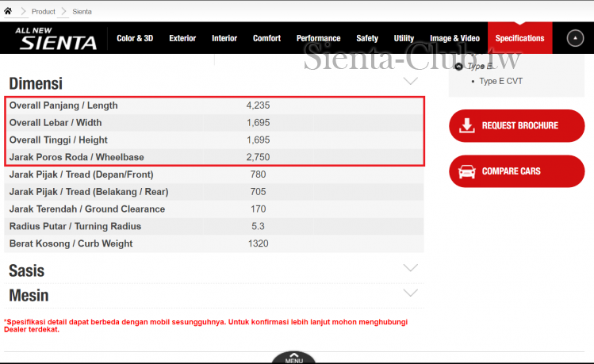Screen dimensions: 594x364
Task: Click the download icon on Request Brochure
Action: 467,125
